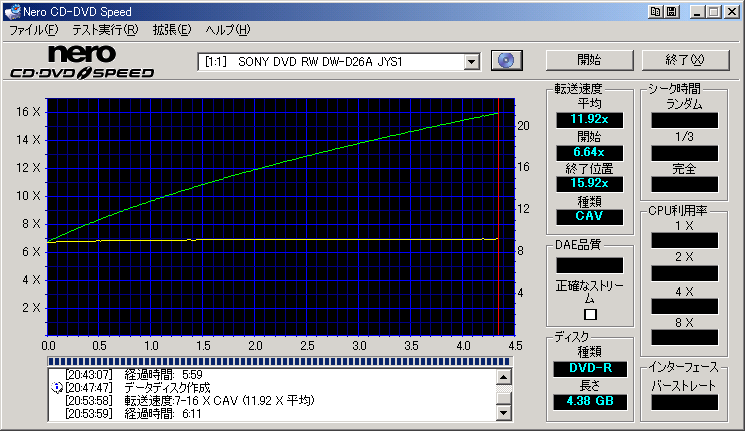Click the save icon in title bar
Image resolution: width=745 pixels, height=431 pixels.
pos(672,12)
